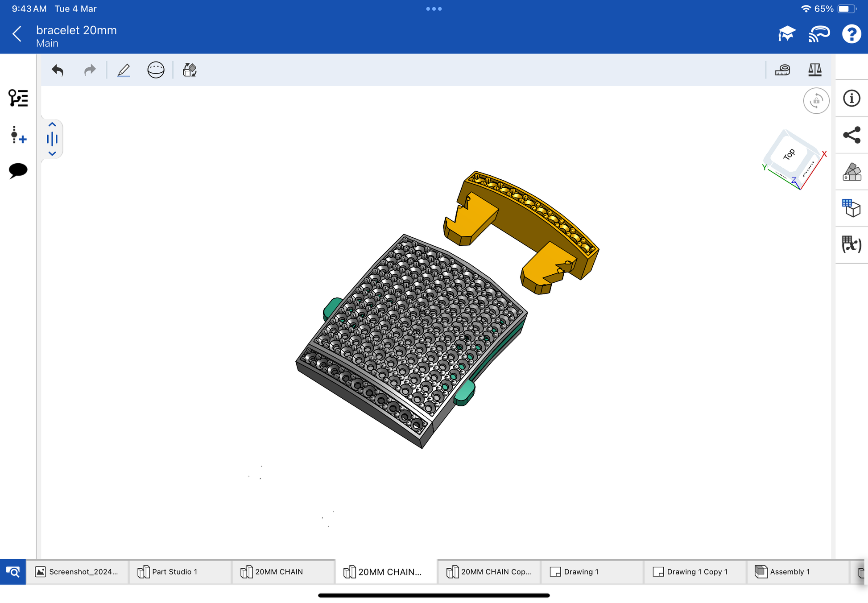Open the measure tool
The width and height of the screenshot is (868, 603).
782,70
